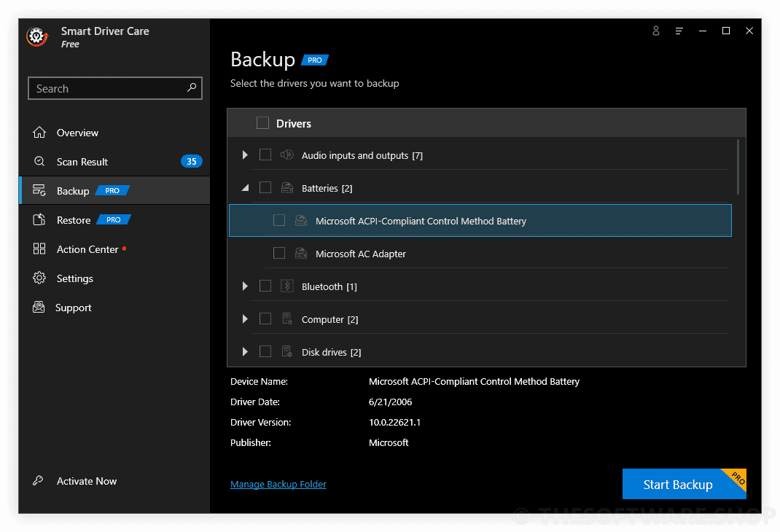Open the title bar menu icon
The width and height of the screenshot is (780, 532).
tap(679, 31)
